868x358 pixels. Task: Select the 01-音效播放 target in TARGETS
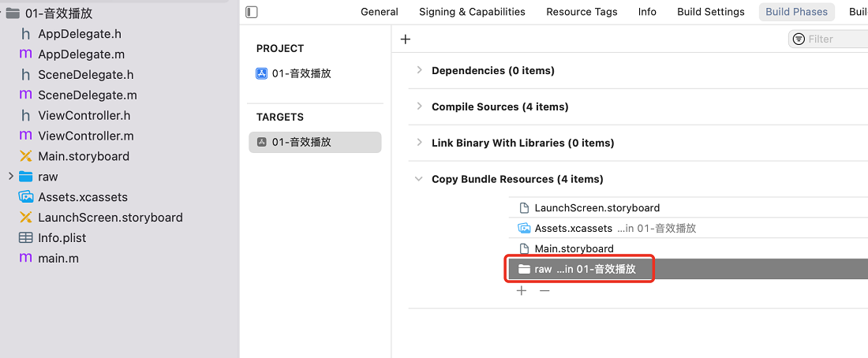pos(315,142)
